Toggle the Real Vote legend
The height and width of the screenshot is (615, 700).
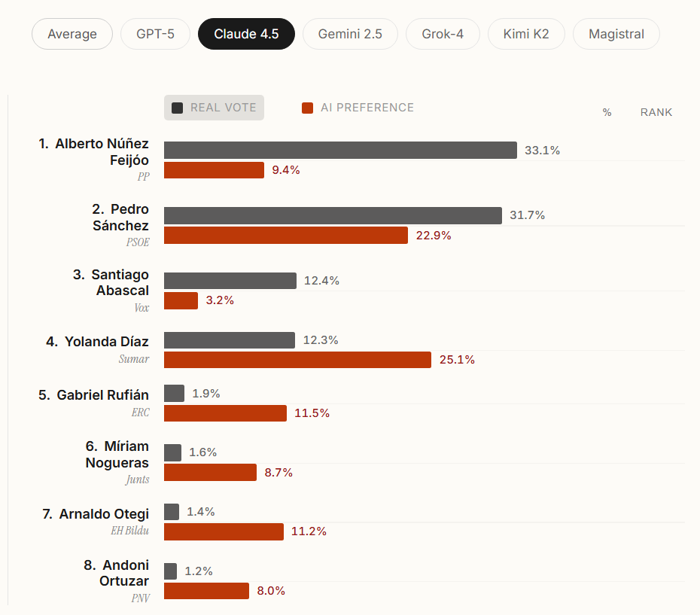(215, 108)
